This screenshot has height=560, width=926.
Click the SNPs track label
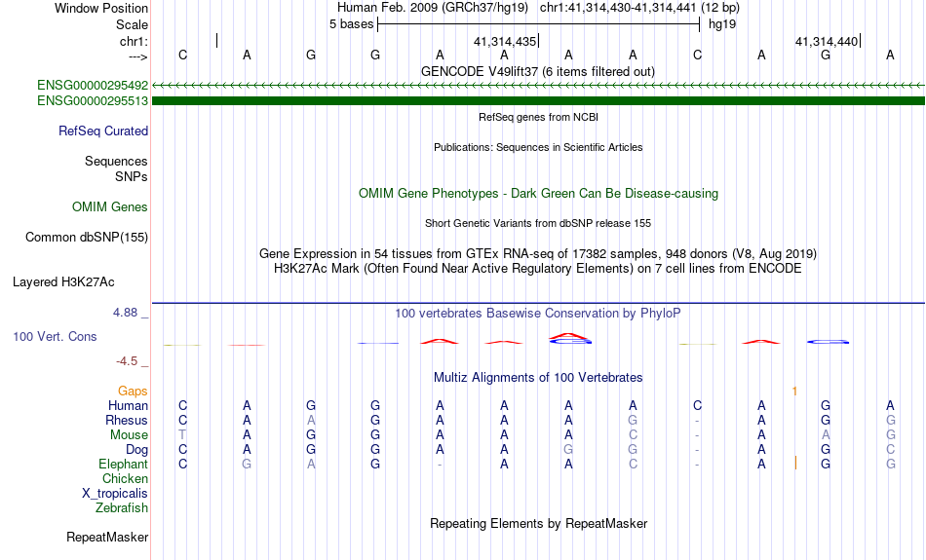[x=132, y=176]
